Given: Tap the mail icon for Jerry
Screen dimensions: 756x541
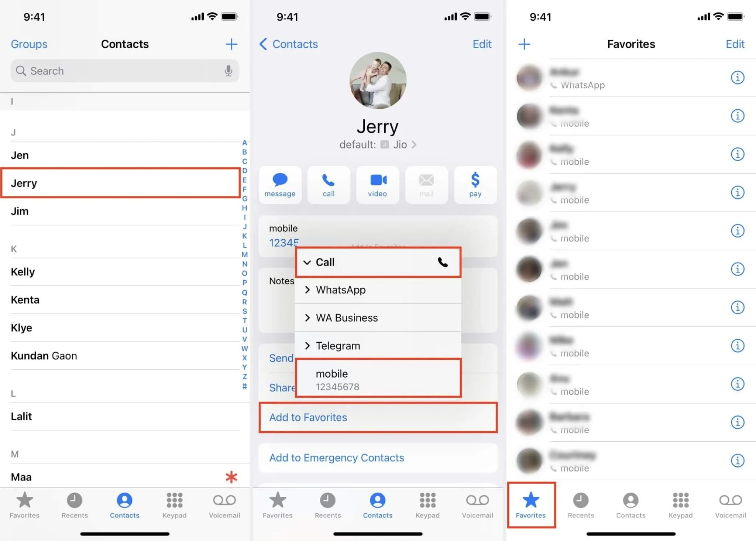Looking at the screenshot, I should pyautogui.click(x=425, y=184).
